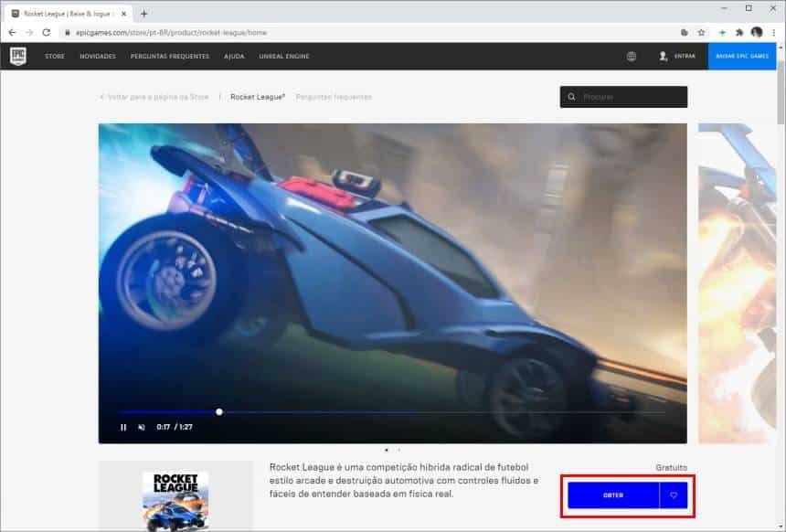The width and height of the screenshot is (786, 532).
Task: Click the user profile icon next to ENTRAR
Action: tap(664, 56)
